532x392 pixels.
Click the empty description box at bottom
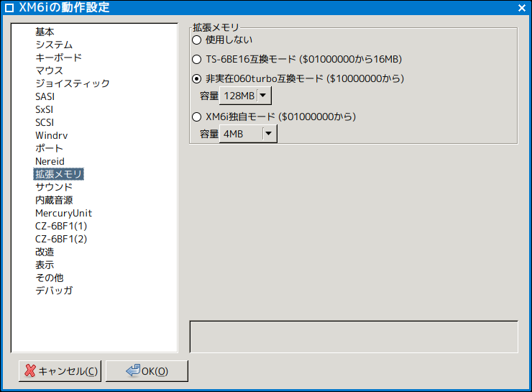click(354, 337)
